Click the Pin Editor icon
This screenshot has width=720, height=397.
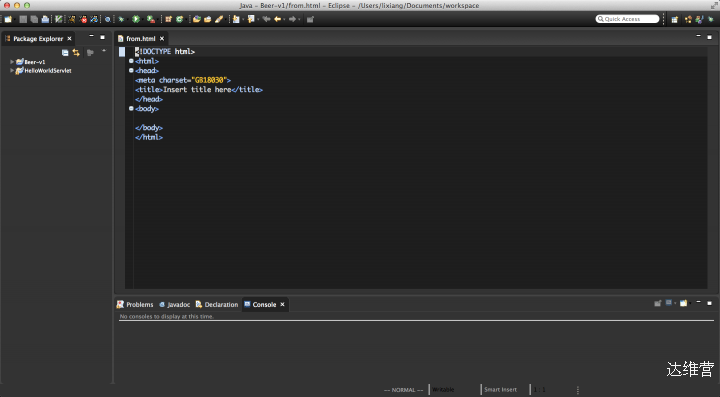tap(310, 19)
